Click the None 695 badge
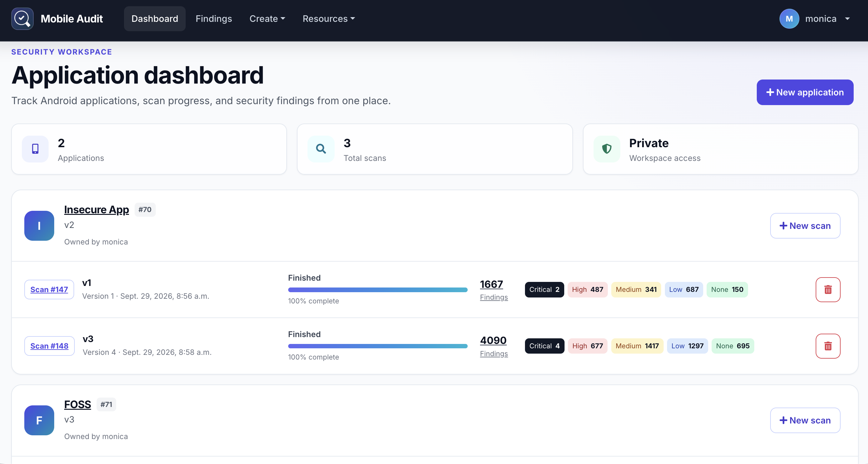 point(732,346)
